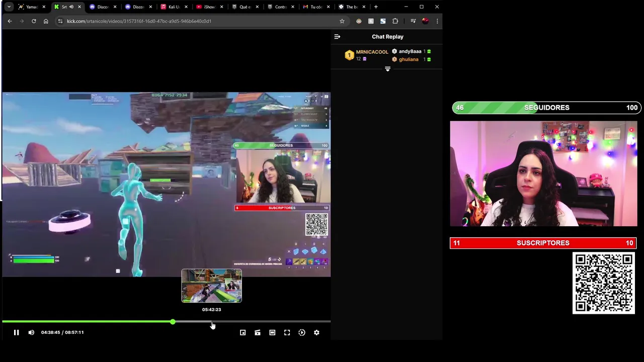This screenshot has height=362, width=644.
Task: Open video settings gear
Action: (x=316, y=332)
